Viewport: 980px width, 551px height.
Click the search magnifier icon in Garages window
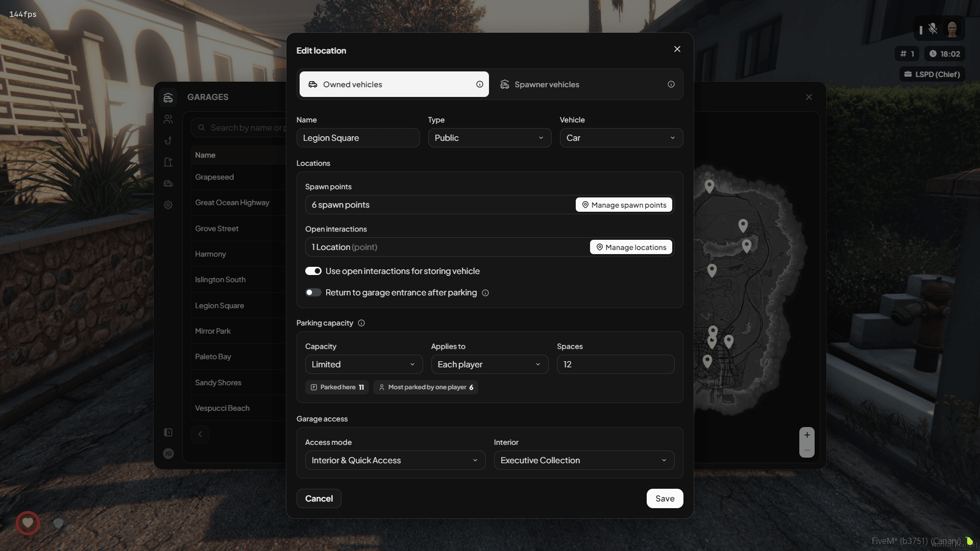pyautogui.click(x=202, y=128)
